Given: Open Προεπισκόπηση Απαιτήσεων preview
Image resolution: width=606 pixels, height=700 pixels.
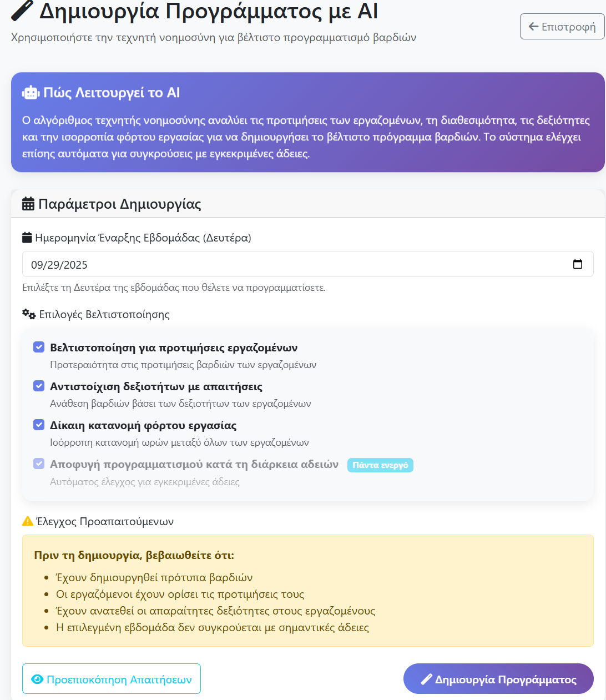Looking at the screenshot, I should (x=112, y=679).
